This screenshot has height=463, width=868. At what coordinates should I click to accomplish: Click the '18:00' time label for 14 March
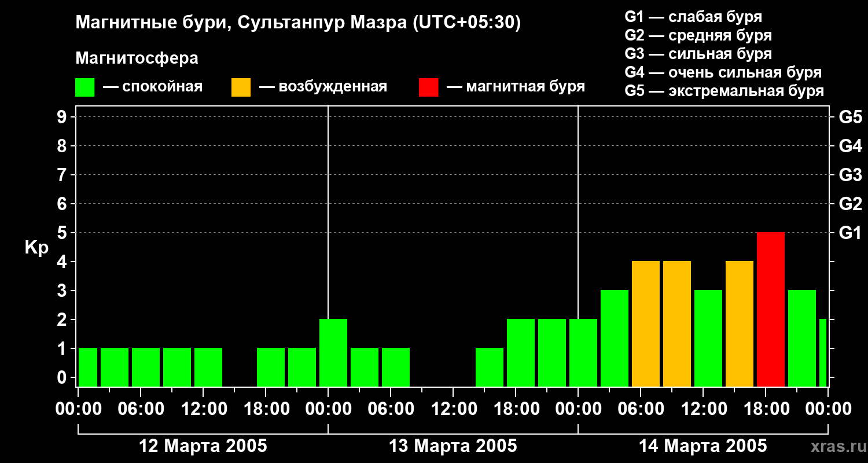[766, 409]
